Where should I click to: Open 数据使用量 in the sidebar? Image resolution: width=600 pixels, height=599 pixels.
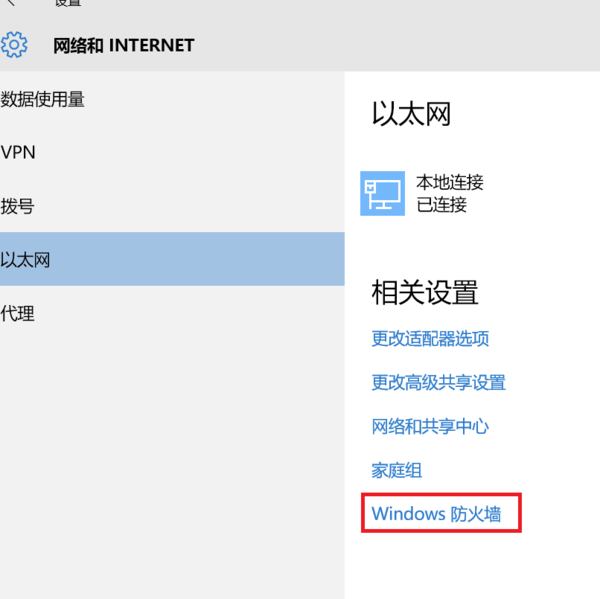point(43,99)
